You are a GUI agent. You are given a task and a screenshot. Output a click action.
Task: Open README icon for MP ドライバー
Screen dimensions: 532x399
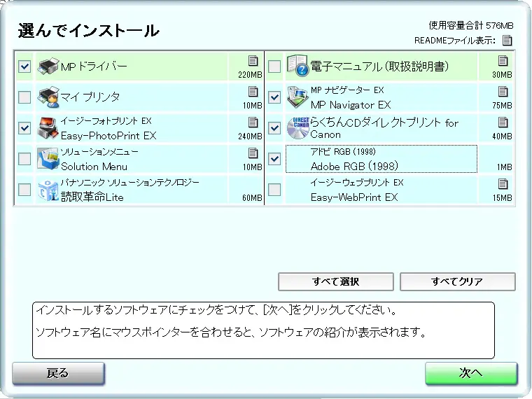tap(253, 61)
